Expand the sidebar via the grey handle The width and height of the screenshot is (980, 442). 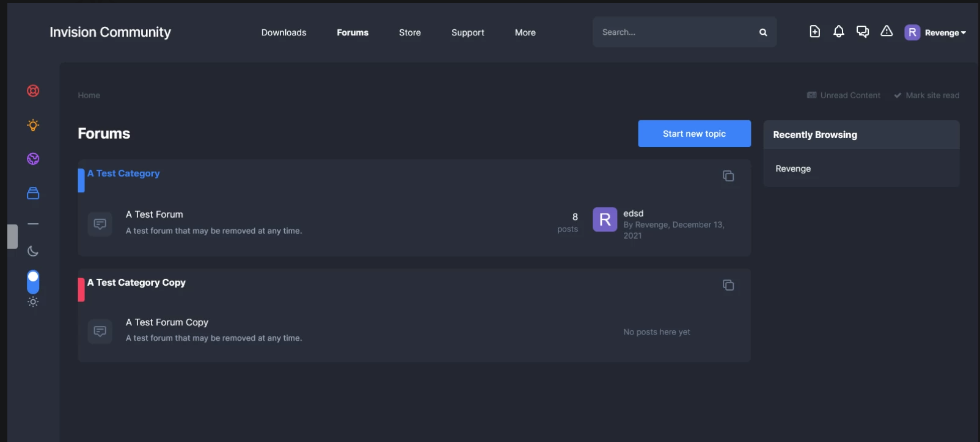point(12,237)
